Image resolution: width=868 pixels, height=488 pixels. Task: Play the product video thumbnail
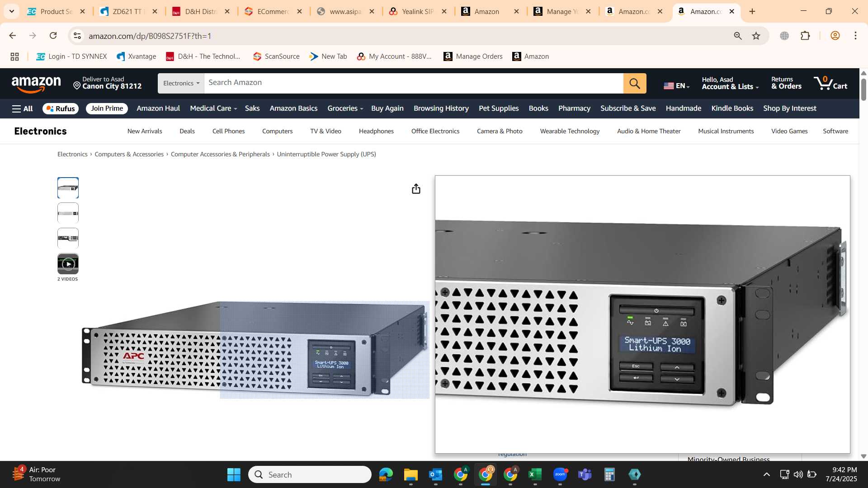68,264
